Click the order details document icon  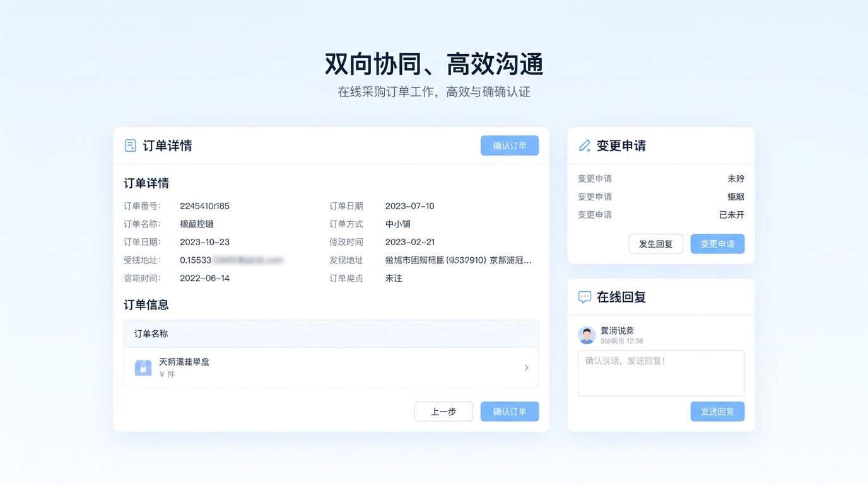129,146
